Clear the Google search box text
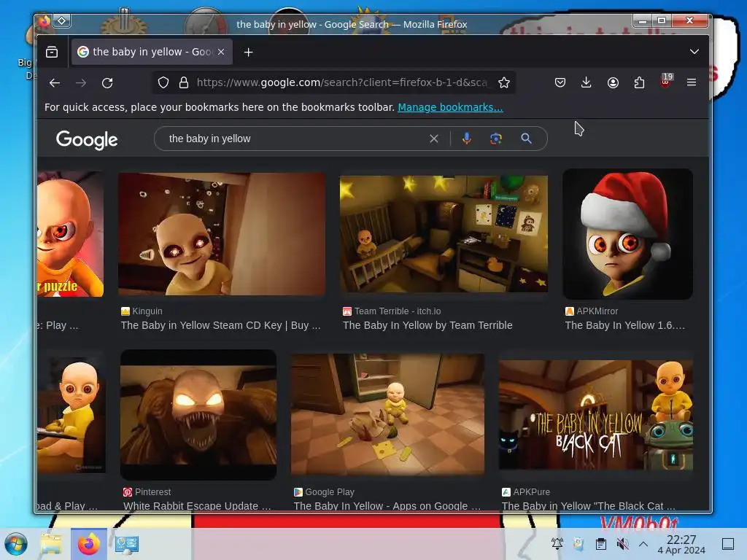Viewport: 747px width, 560px height. click(x=434, y=139)
